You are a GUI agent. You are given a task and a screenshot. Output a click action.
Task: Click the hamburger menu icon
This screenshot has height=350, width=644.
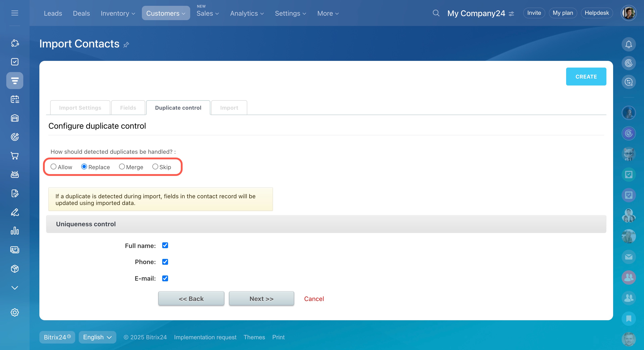tap(15, 13)
